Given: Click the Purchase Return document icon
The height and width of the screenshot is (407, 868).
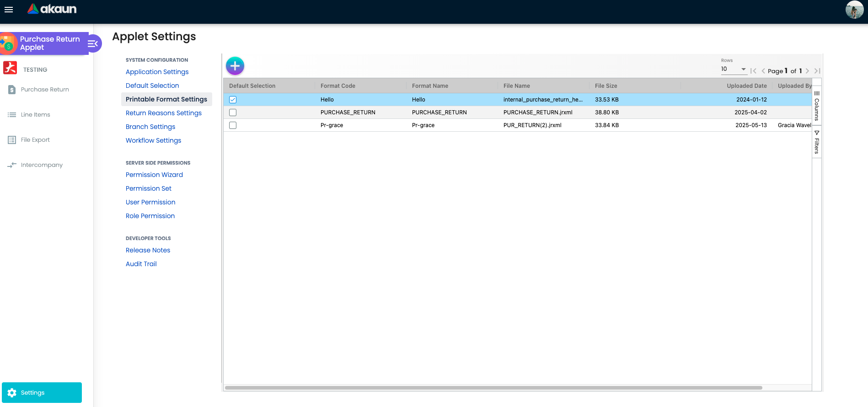Looking at the screenshot, I should [x=12, y=90].
